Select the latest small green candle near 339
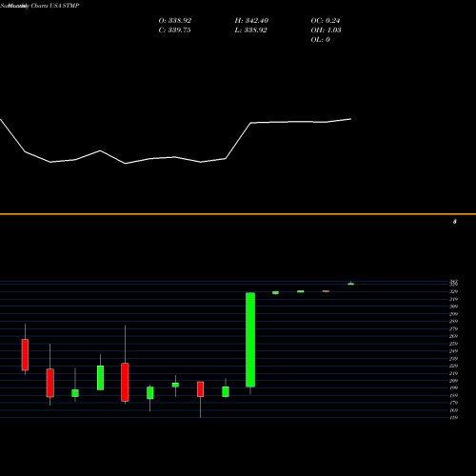 point(350,284)
